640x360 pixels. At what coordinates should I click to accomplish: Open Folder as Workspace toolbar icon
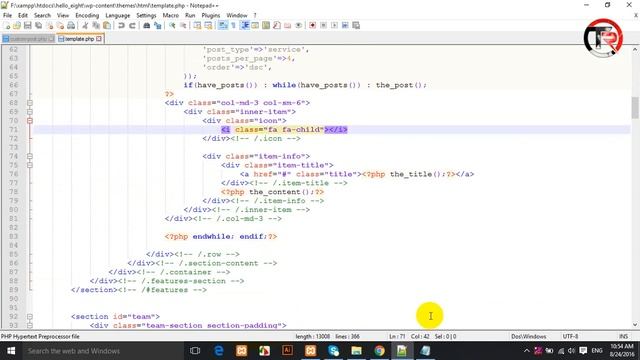[288, 25]
